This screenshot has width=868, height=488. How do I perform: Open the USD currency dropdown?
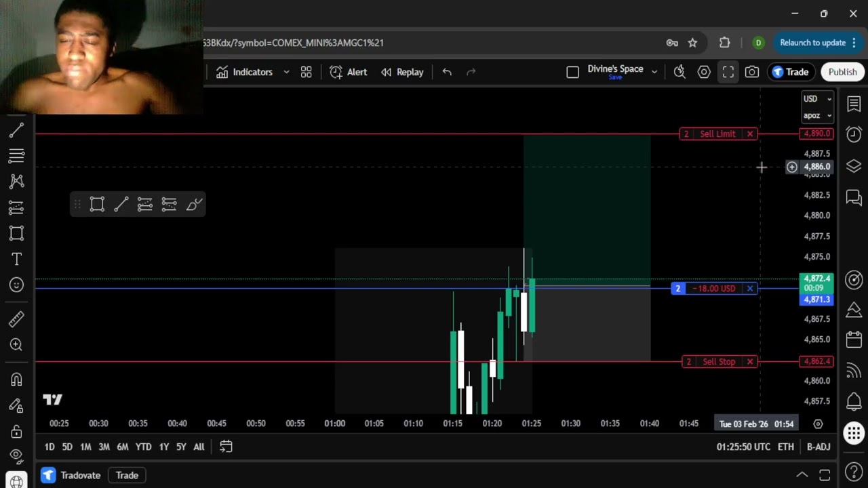[817, 99]
